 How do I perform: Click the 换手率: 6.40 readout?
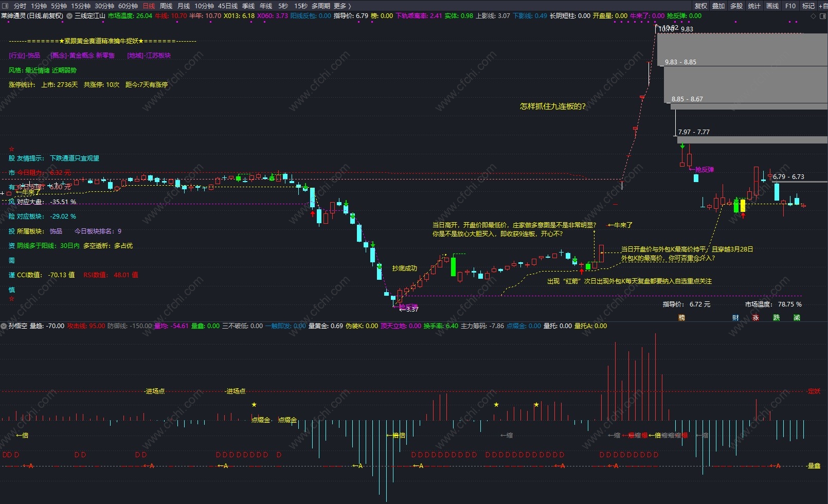[441, 326]
